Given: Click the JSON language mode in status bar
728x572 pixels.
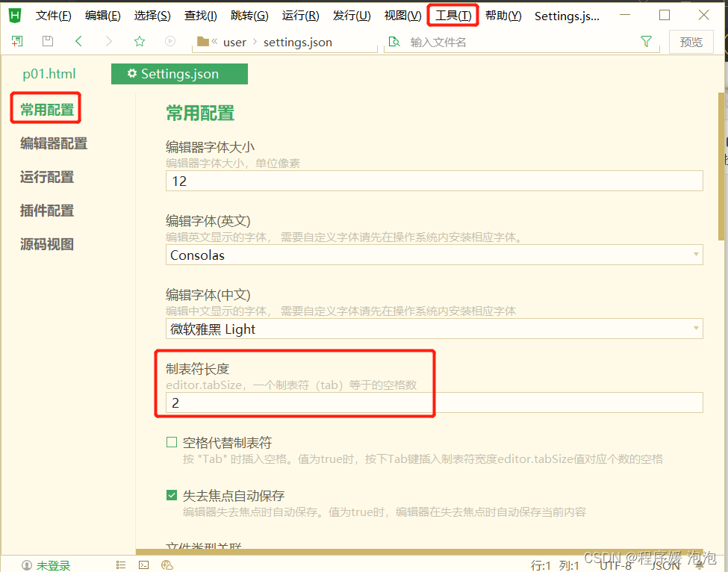Looking at the screenshot, I should tap(665, 565).
